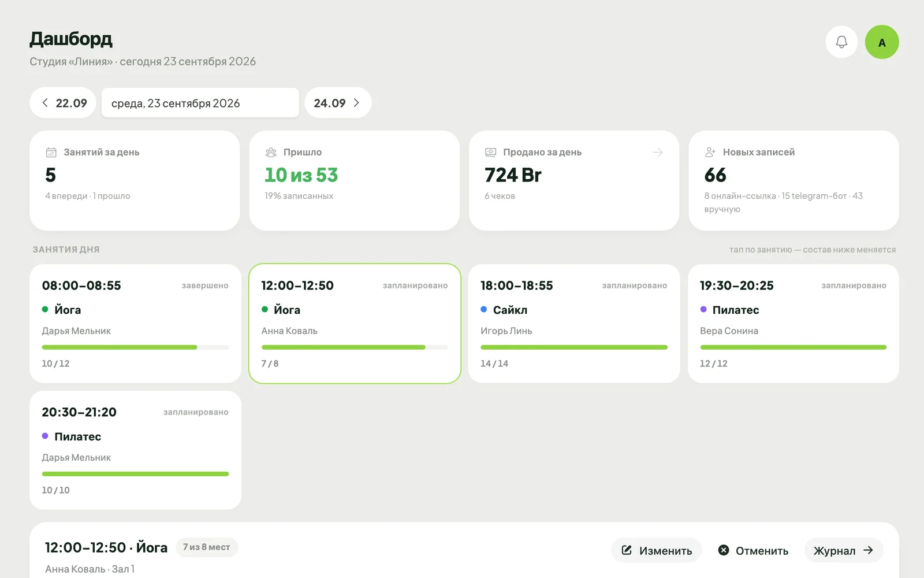Click the Дашборд page title
924x578 pixels.
[71, 39]
